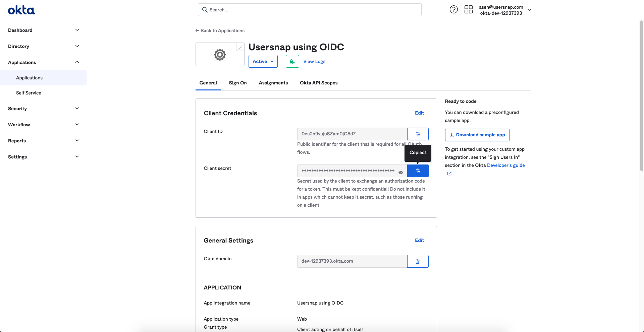Copy the Client secret to clipboard
The height and width of the screenshot is (332, 644).
click(418, 171)
